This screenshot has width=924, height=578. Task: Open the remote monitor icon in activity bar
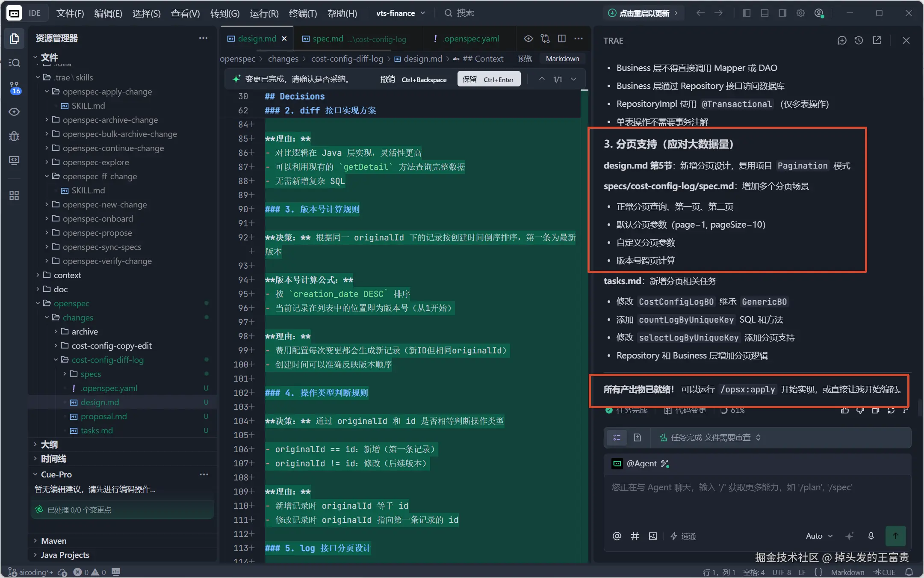coord(14,160)
